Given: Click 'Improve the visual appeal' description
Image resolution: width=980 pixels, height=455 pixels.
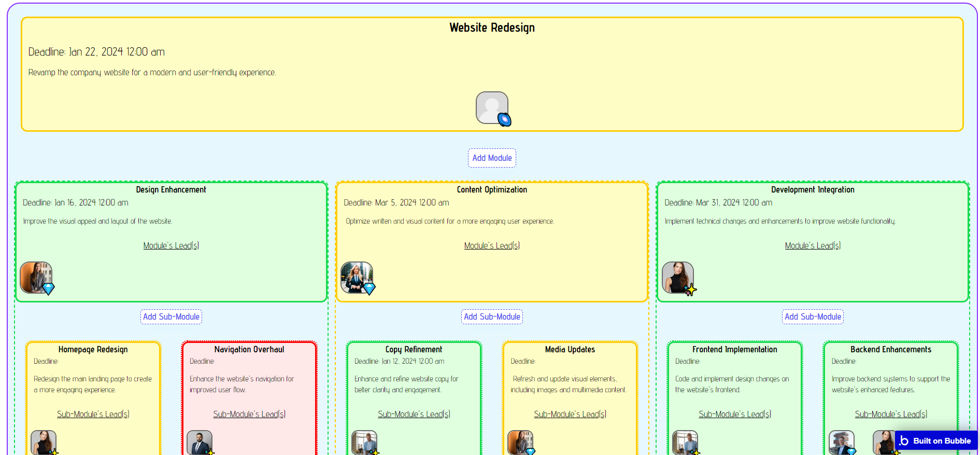Looking at the screenshot, I should click(97, 222).
